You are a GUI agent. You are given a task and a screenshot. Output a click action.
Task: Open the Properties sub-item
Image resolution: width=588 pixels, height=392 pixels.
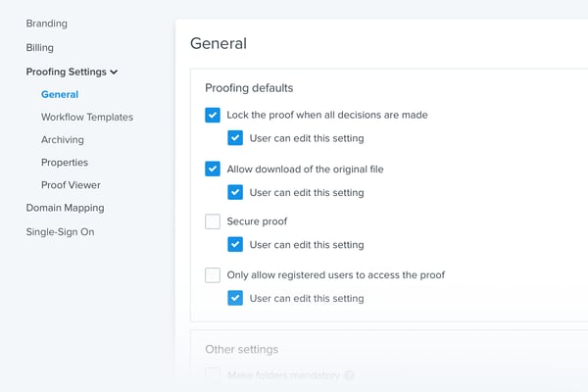[x=64, y=163]
